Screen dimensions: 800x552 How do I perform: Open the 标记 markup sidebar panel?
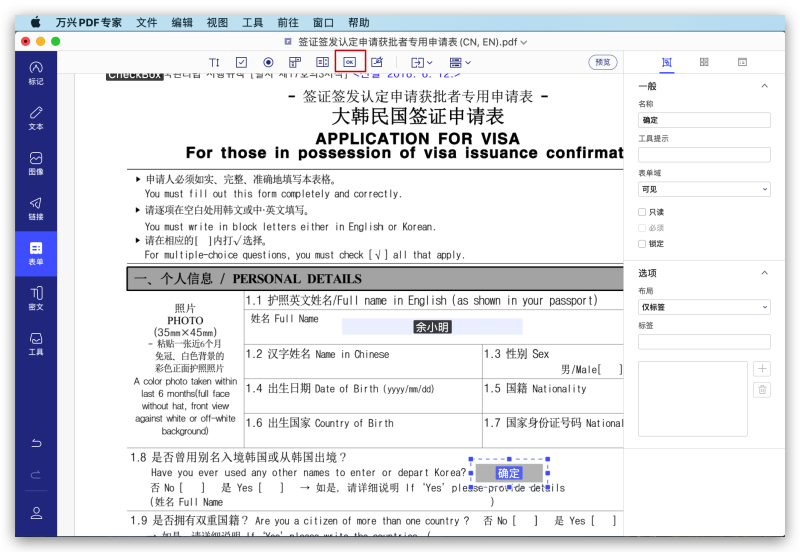click(36, 72)
